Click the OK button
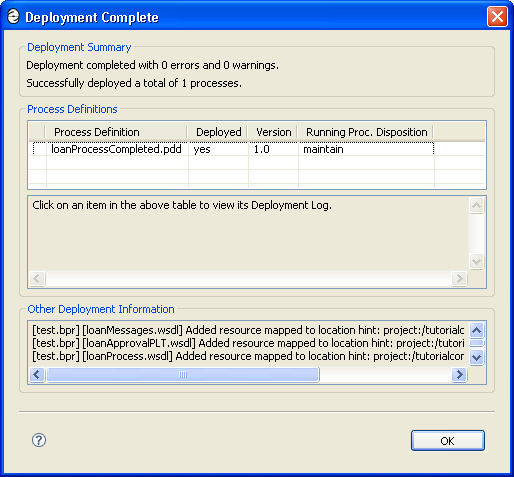 pyautogui.click(x=447, y=441)
